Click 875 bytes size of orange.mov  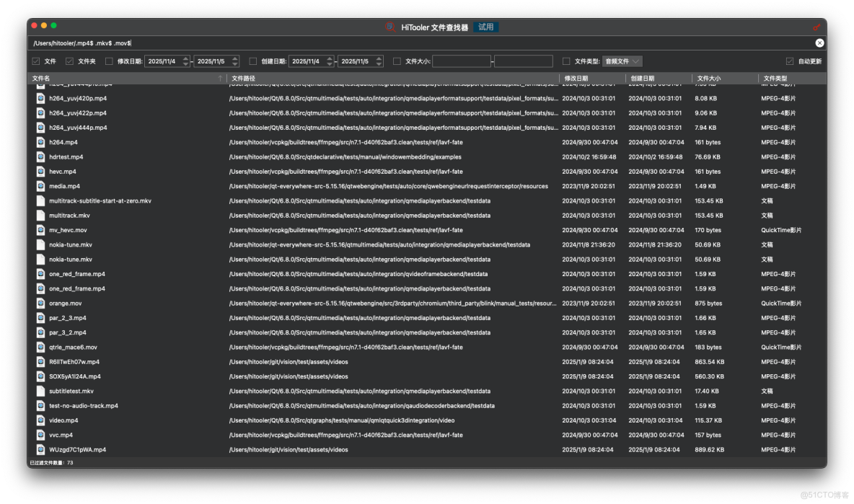[708, 303]
